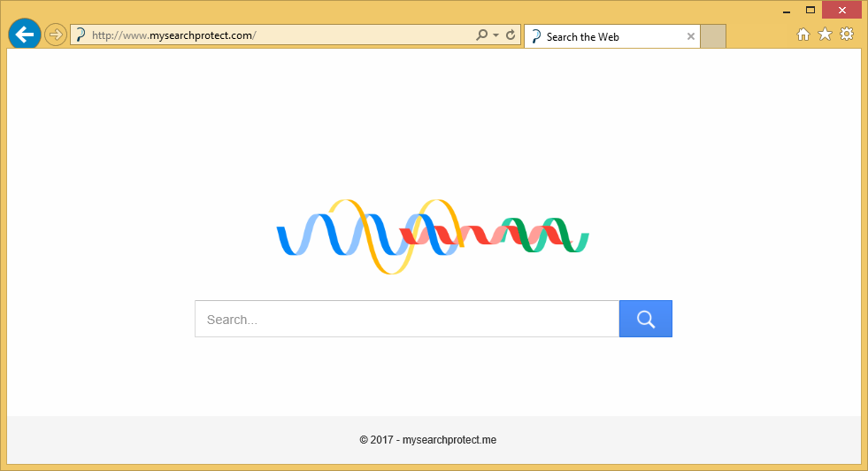Refresh the current page

click(511, 35)
